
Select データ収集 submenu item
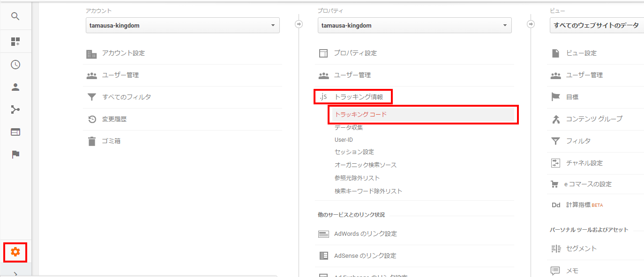tap(348, 127)
